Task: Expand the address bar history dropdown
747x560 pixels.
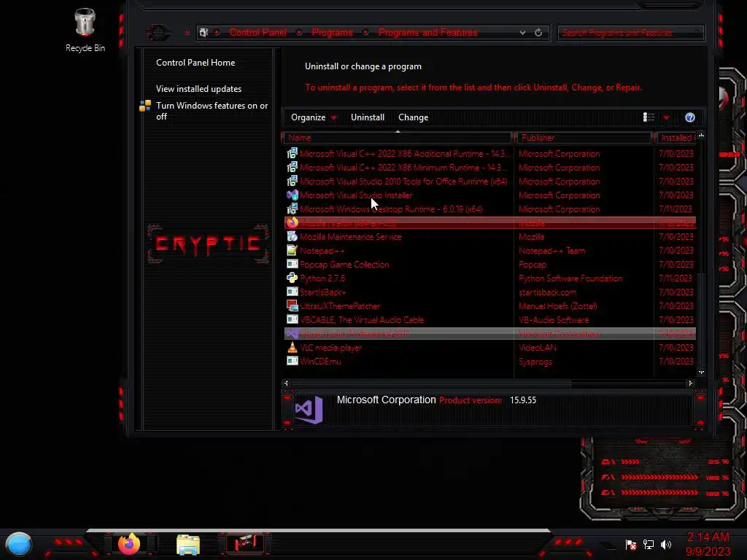Action: 522,32
